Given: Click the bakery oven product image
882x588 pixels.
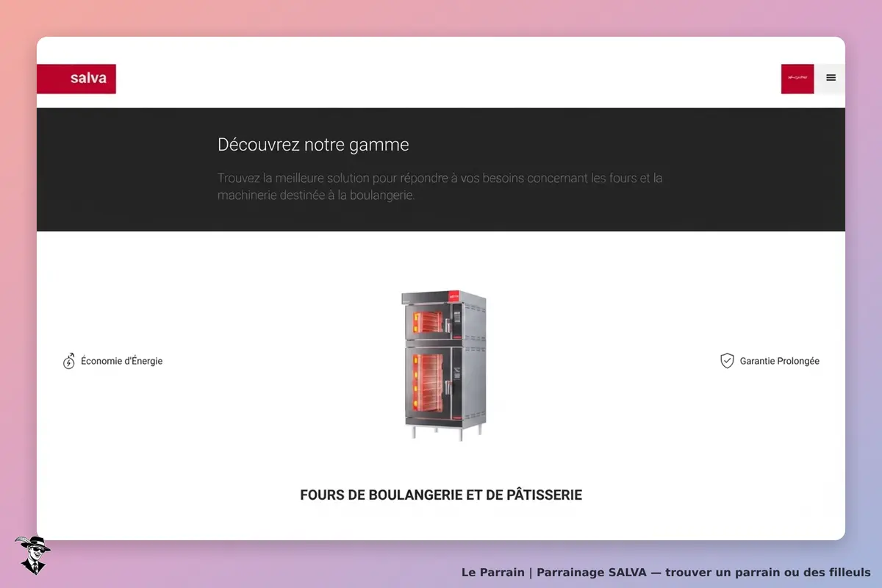Looking at the screenshot, I should tap(443, 365).
